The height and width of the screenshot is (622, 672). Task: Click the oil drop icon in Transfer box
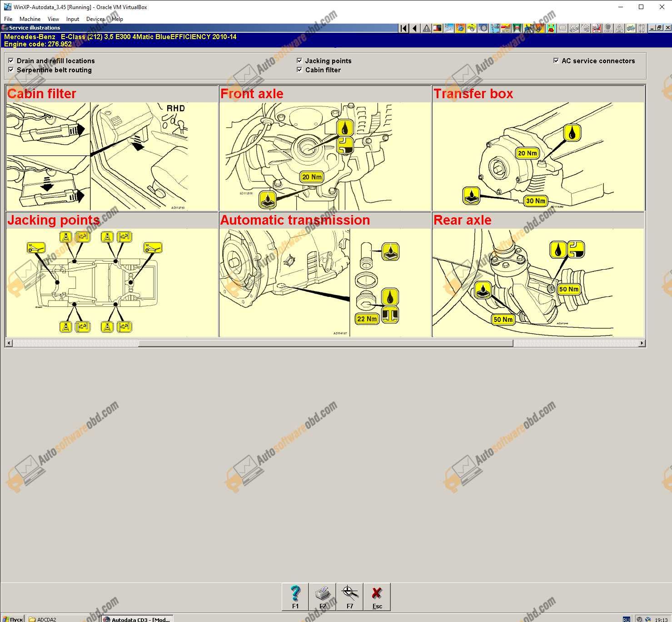[572, 133]
